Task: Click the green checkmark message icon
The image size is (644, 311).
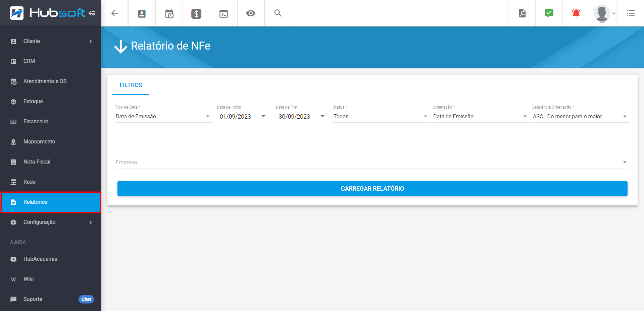Action: click(x=549, y=13)
